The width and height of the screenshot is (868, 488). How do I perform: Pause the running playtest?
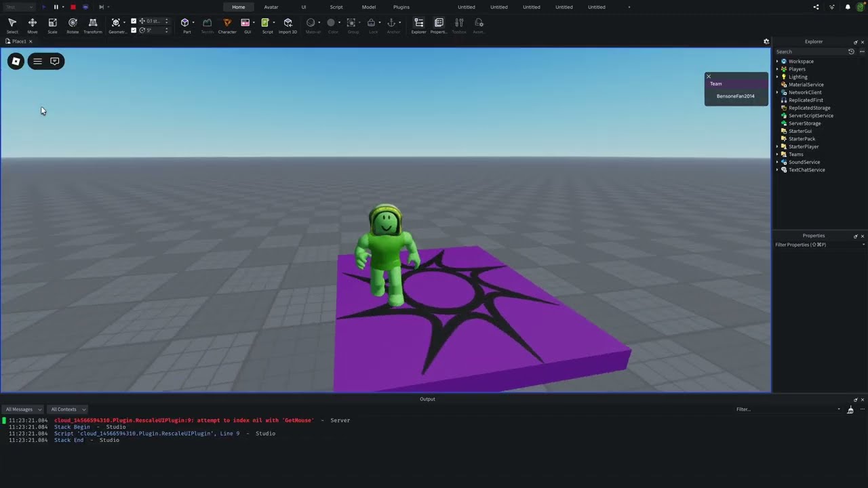[56, 7]
